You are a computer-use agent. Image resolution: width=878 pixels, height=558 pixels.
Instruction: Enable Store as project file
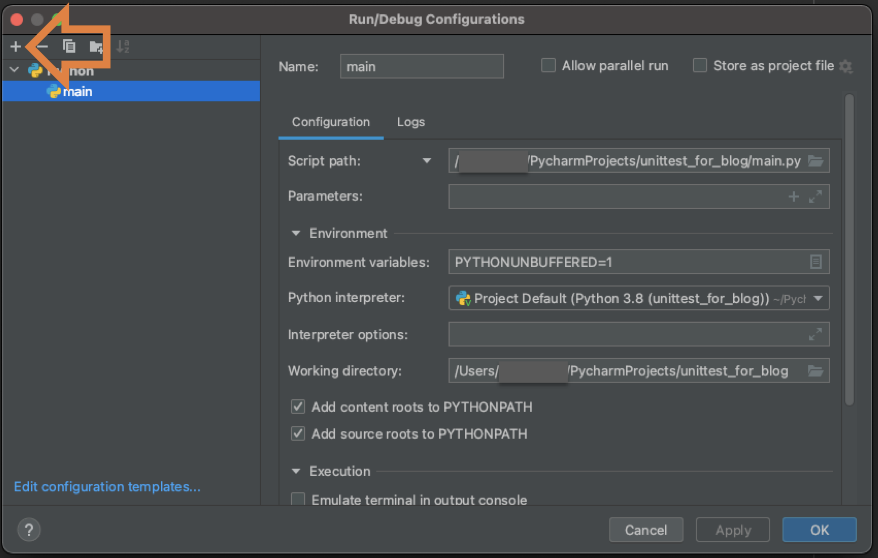point(700,65)
